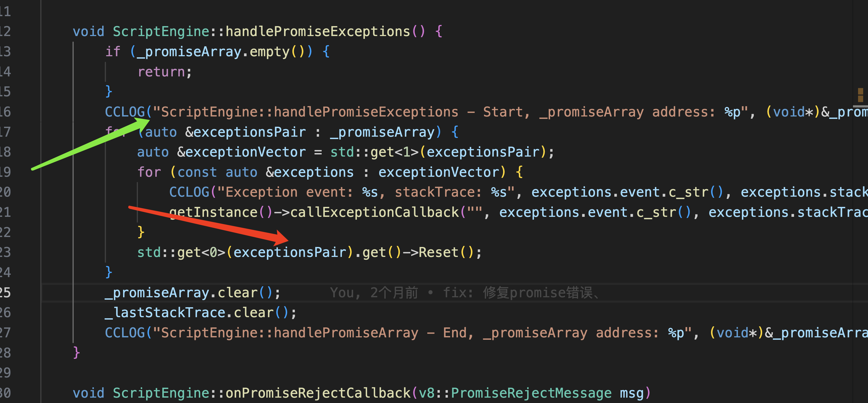Click the exceptionVector variable declaration

[245, 152]
